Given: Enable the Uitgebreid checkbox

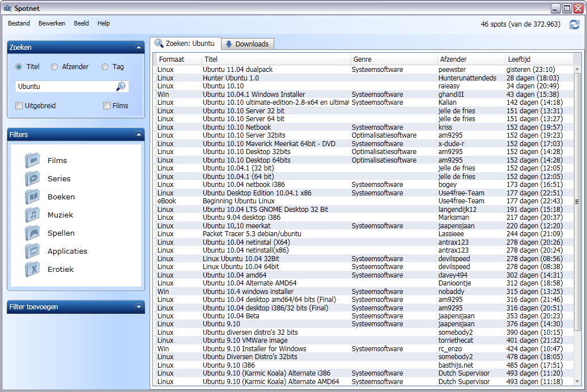Looking at the screenshot, I should pyautogui.click(x=19, y=105).
